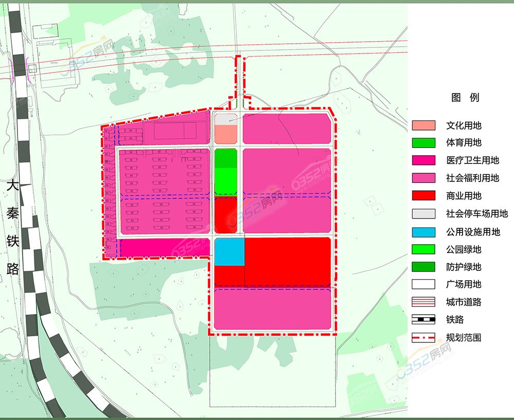Click the cyan utility block on the map
Viewport: 514px width, 420px height.
(229, 251)
